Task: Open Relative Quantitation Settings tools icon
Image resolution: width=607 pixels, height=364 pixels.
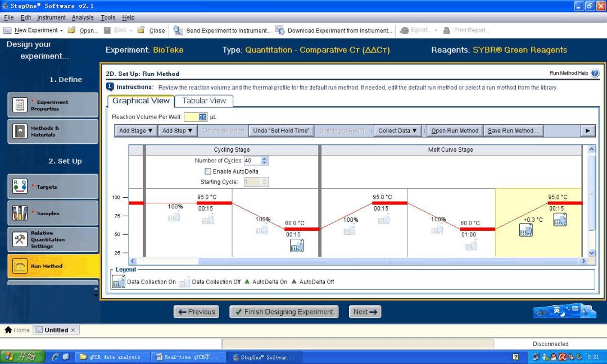Action: coord(20,239)
